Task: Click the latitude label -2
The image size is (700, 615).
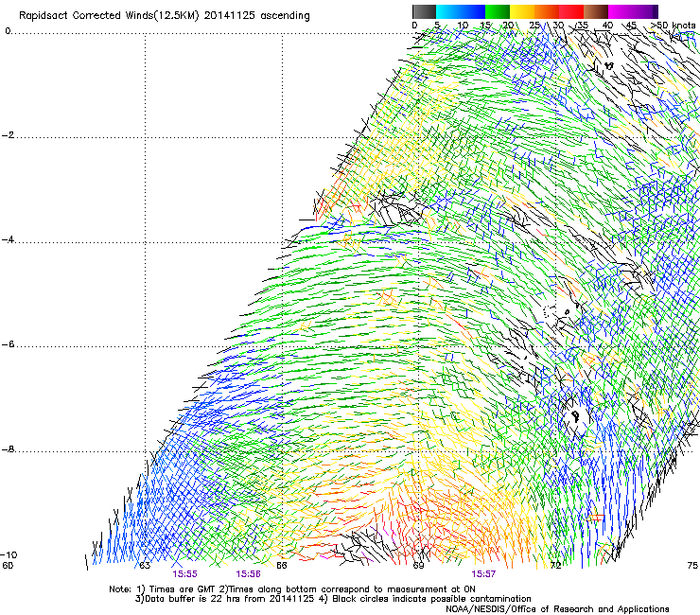Action: coord(8,135)
